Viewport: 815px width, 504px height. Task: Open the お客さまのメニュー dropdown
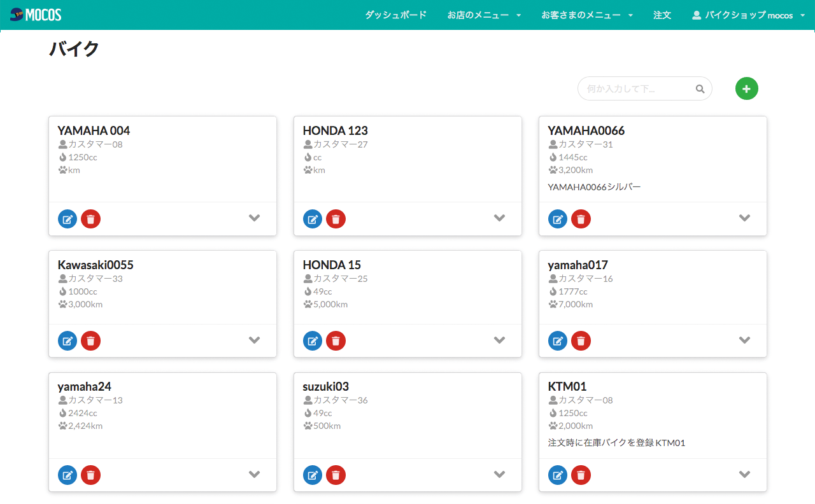point(587,15)
